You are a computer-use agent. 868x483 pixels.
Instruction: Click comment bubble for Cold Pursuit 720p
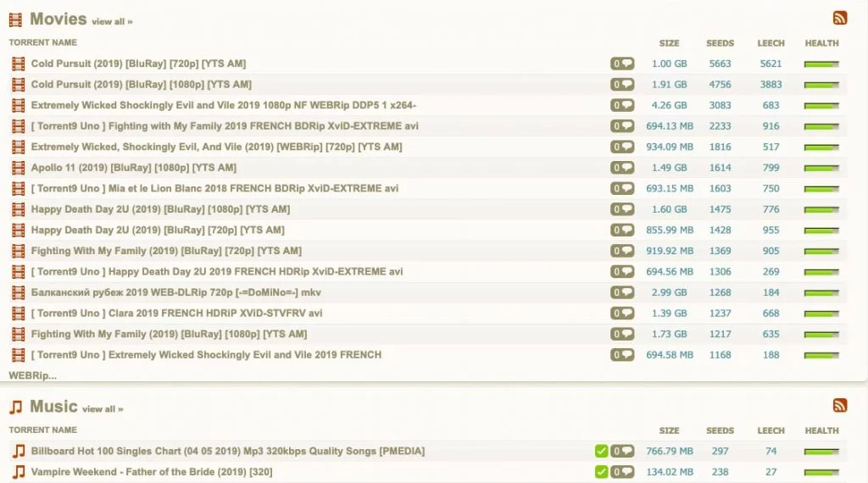[x=622, y=64]
